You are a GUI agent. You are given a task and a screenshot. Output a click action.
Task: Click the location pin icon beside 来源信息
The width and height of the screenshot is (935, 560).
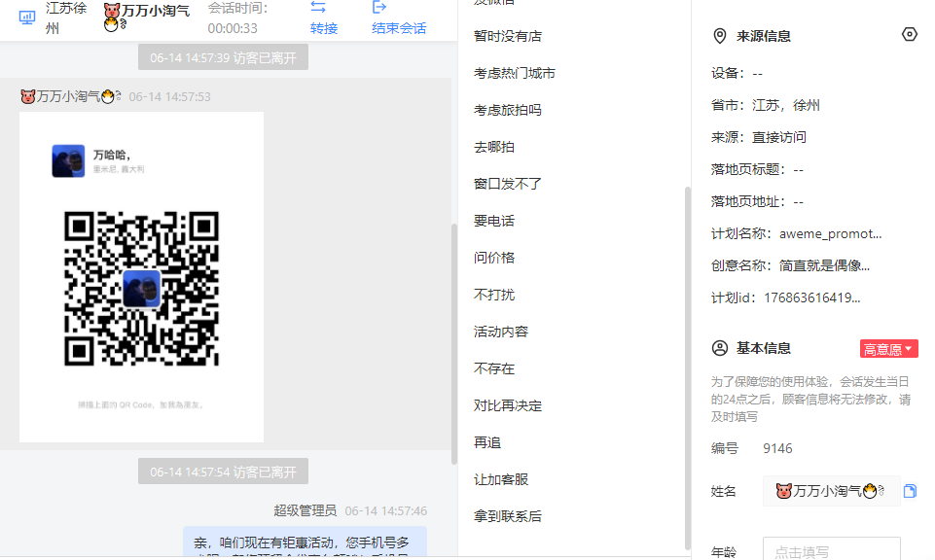point(720,36)
